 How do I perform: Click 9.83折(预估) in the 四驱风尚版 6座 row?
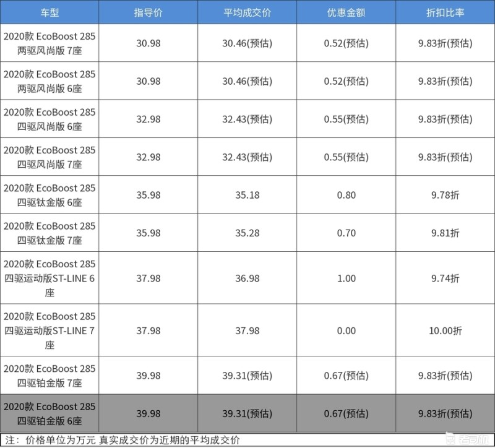pyautogui.click(x=445, y=119)
